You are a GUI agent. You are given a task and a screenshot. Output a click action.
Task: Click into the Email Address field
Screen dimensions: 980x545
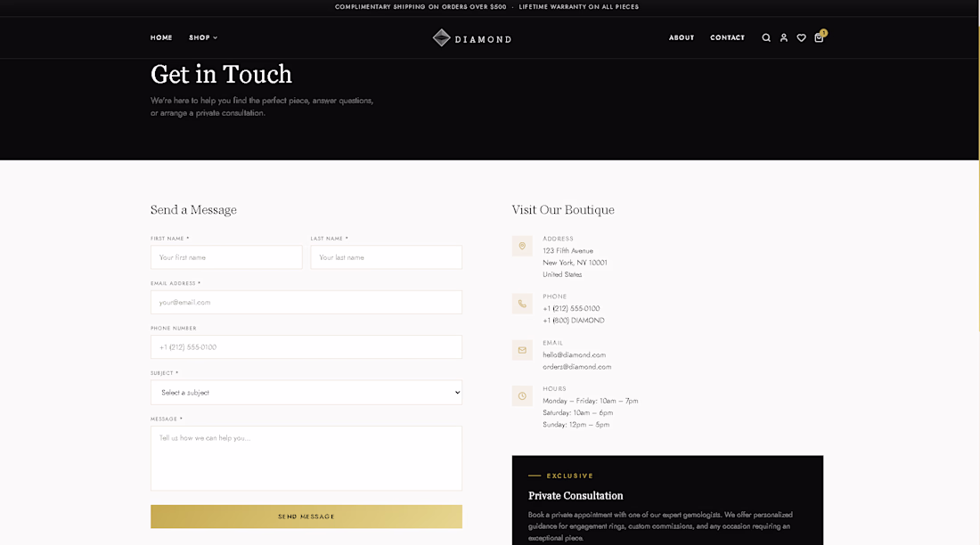point(306,303)
